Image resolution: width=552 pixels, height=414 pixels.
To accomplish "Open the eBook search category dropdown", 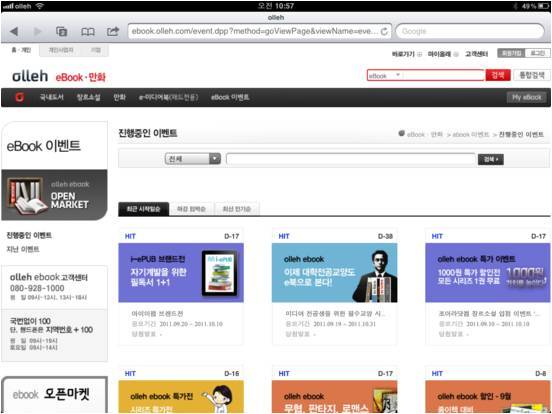I will click(x=385, y=75).
